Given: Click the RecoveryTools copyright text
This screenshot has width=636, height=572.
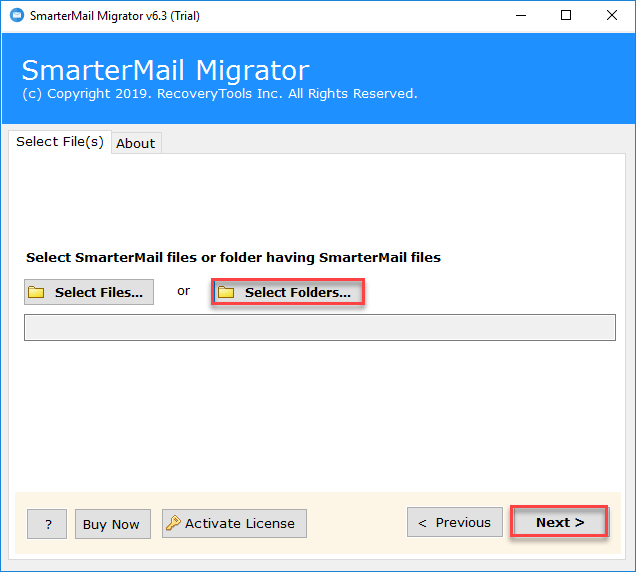Looking at the screenshot, I should point(219,94).
